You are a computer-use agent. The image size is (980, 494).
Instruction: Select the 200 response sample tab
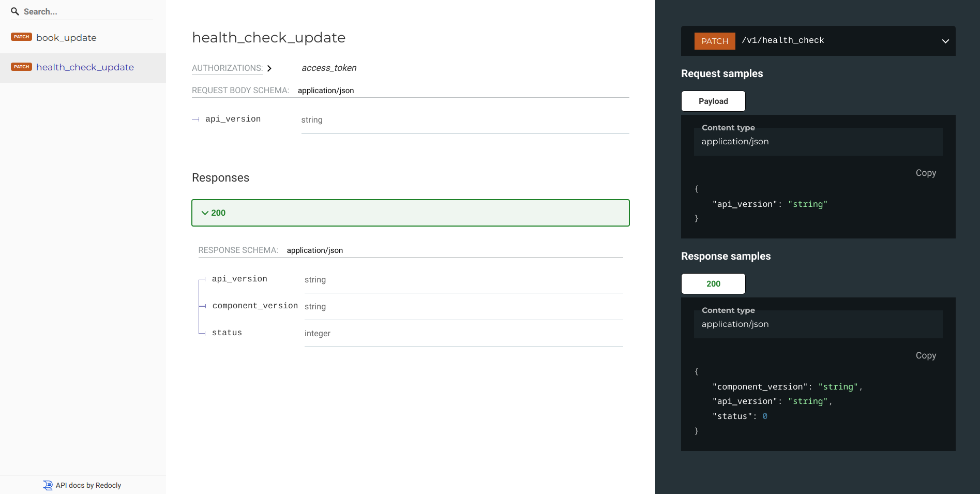[x=713, y=283]
